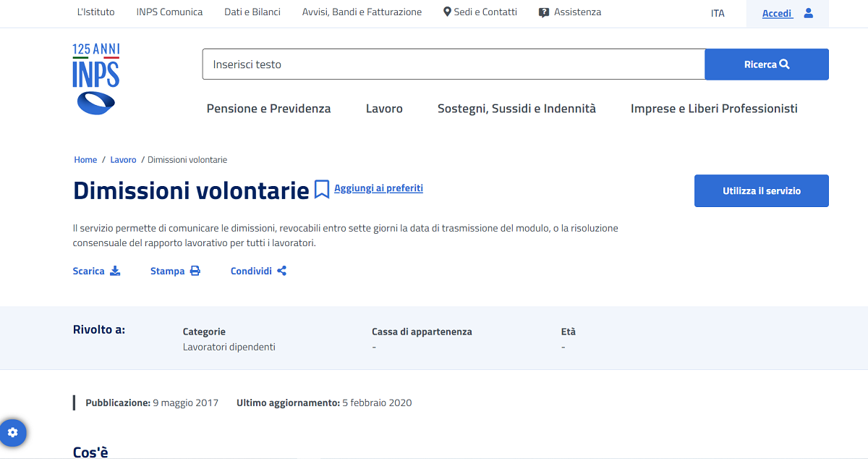
Task: Click the search magnifier icon on Ricerca button
Action: (x=786, y=64)
